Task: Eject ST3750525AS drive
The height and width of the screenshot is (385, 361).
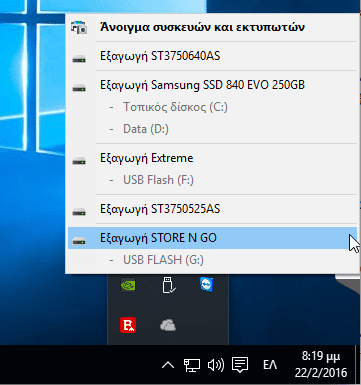Action: tap(212, 209)
